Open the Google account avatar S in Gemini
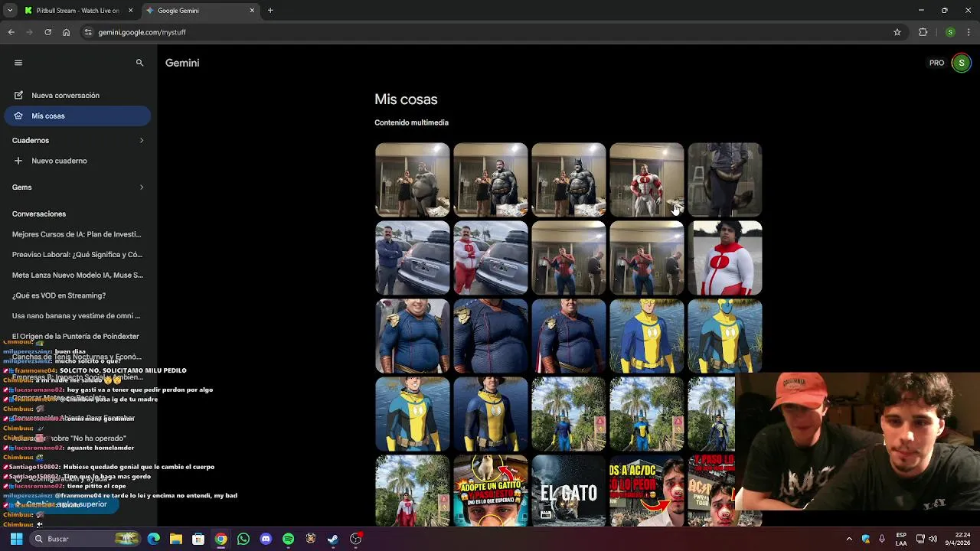The width and height of the screenshot is (980, 551). (x=962, y=63)
